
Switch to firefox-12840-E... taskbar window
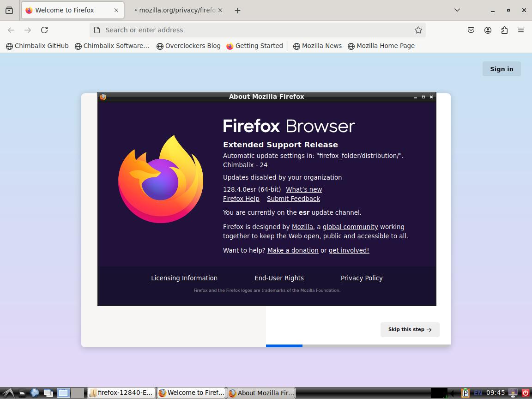pos(121,393)
